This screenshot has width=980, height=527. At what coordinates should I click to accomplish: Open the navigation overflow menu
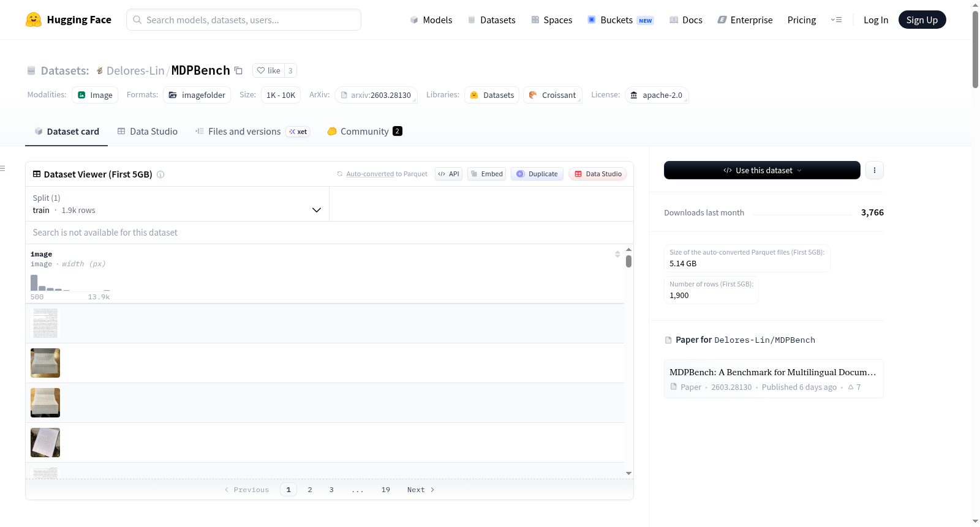coord(836,20)
